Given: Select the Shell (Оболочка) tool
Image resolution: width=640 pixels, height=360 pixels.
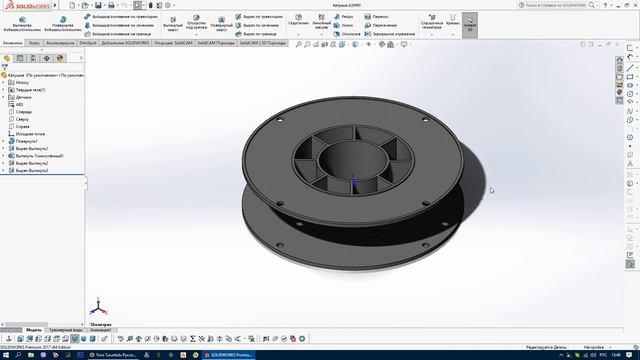Looking at the screenshot, I should click(347, 34).
